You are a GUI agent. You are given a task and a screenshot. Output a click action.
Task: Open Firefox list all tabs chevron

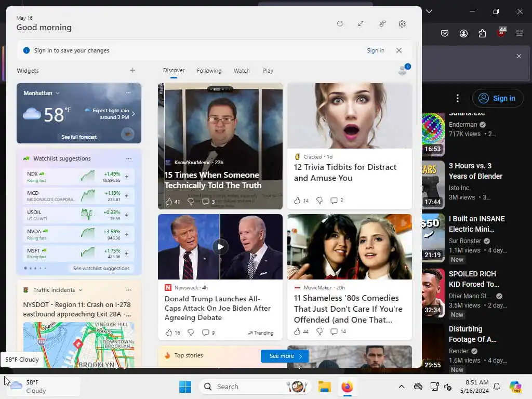tap(429, 11)
